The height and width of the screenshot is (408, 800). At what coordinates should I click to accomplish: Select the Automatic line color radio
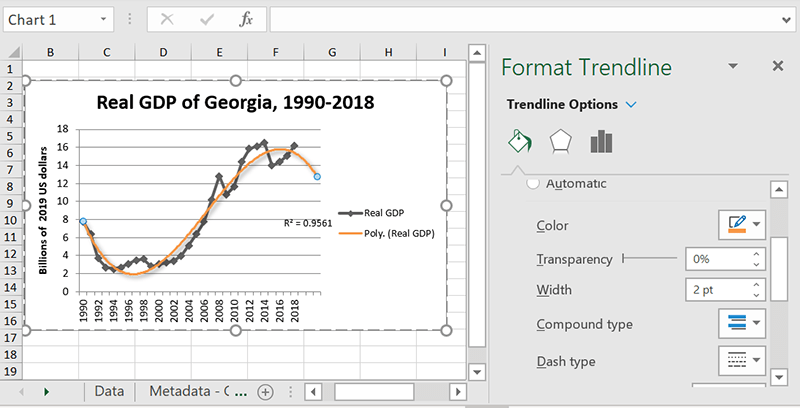pos(533,184)
